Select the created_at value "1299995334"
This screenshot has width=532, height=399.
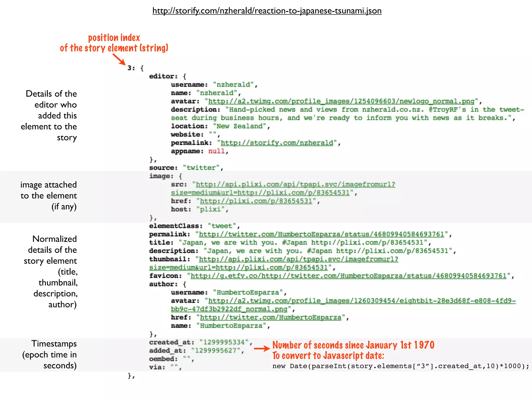pos(224,342)
